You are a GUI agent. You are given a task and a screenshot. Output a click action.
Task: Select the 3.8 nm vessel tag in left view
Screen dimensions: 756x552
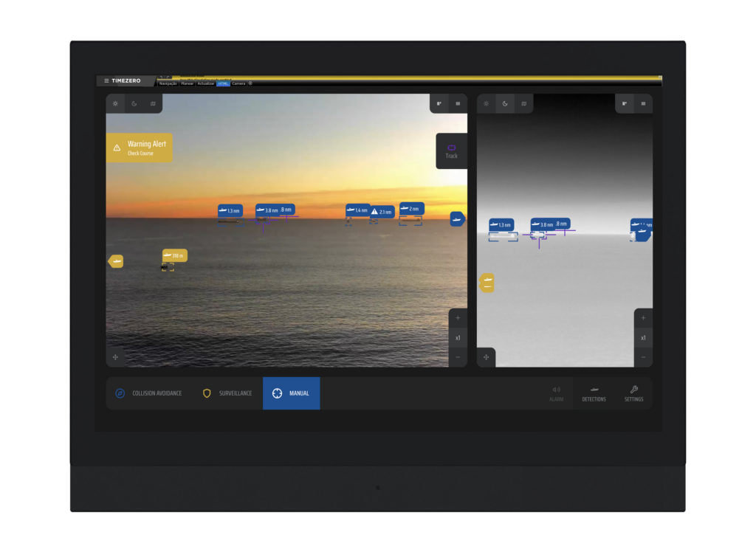267,210
